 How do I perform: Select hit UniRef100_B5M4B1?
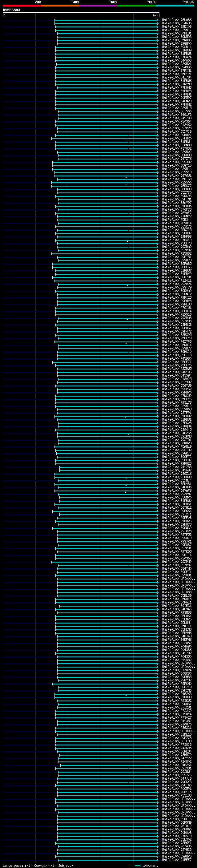[177, 484]
